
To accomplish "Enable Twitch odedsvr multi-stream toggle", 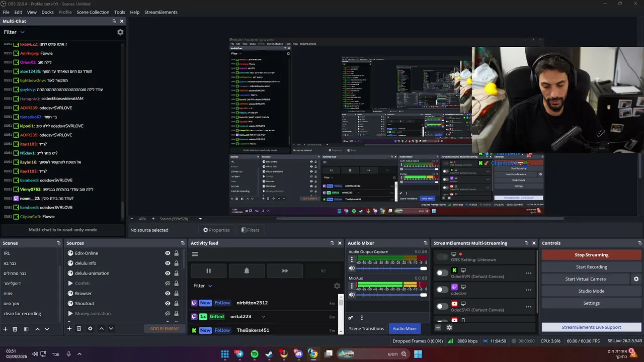I will (442, 290).
